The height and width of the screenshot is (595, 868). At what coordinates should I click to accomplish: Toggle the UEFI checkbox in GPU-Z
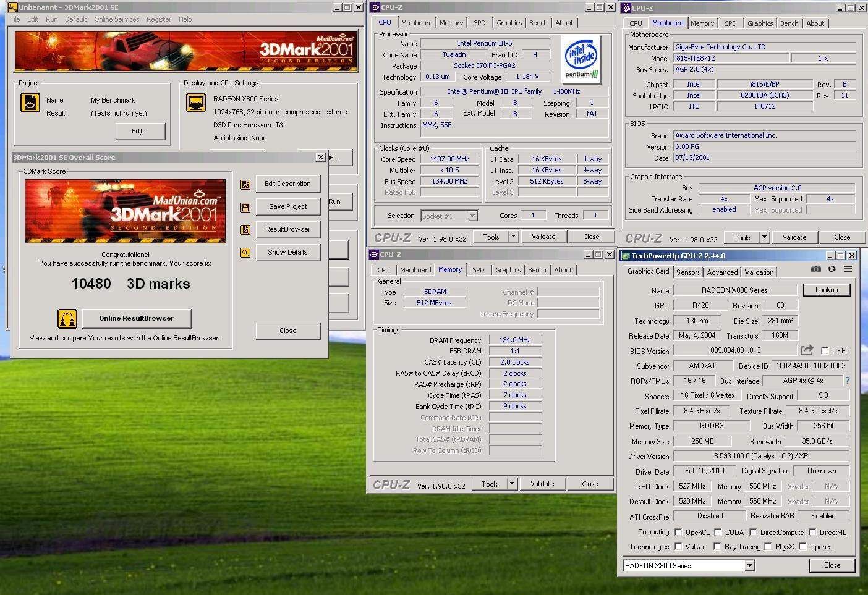[x=824, y=351]
